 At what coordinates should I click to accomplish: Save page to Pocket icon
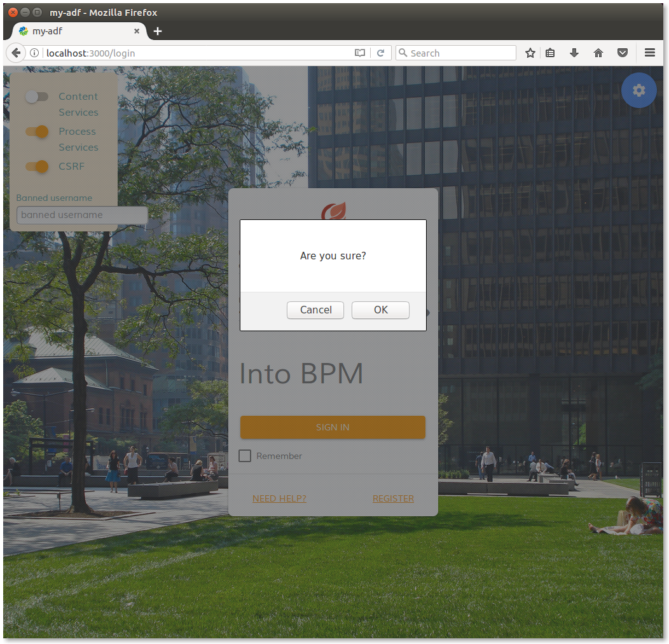click(623, 53)
